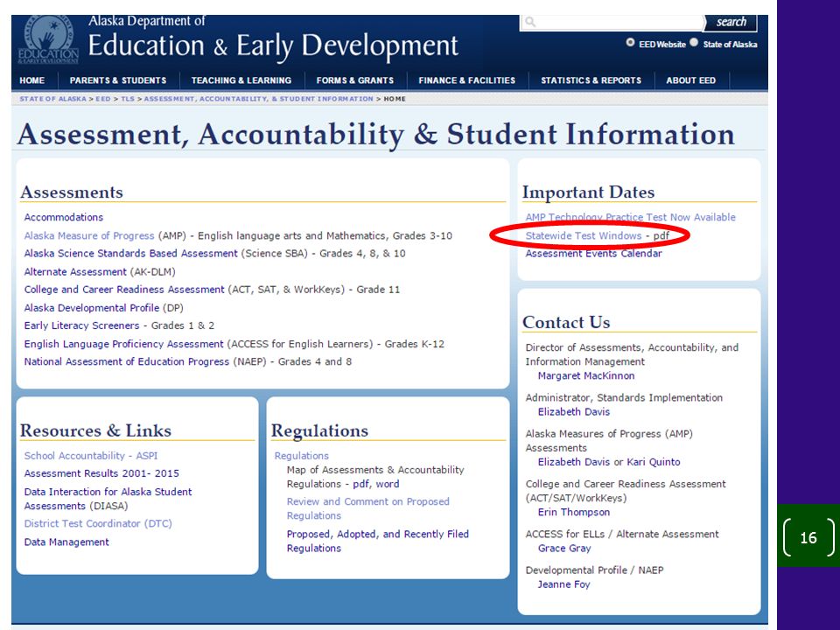Click Assessment, Accountability breadcrumb link
This screenshot has height=630, width=840.
(x=258, y=99)
